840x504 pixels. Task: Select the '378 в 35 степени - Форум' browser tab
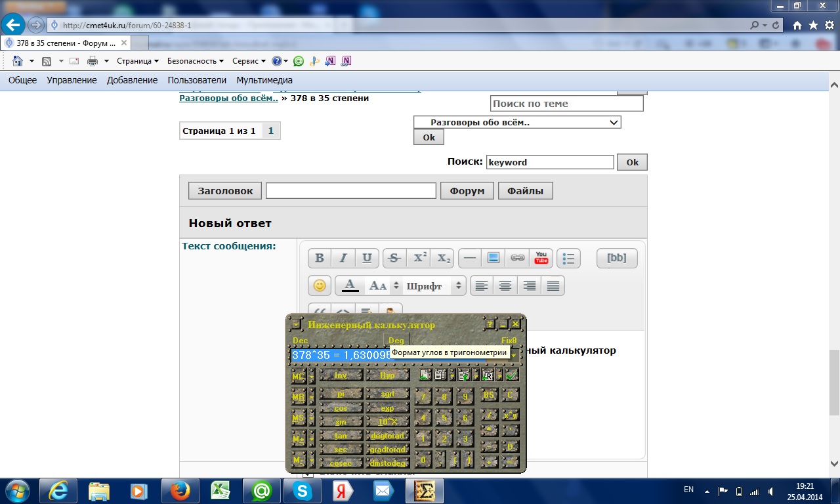coord(66,43)
